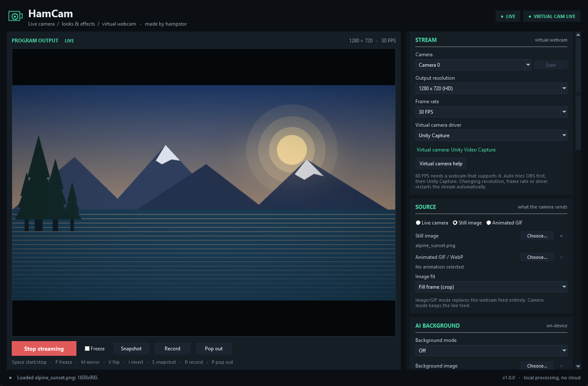This screenshot has width=588, height=386.
Task: Open the Background mode dropdown
Action: pos(491,351)
